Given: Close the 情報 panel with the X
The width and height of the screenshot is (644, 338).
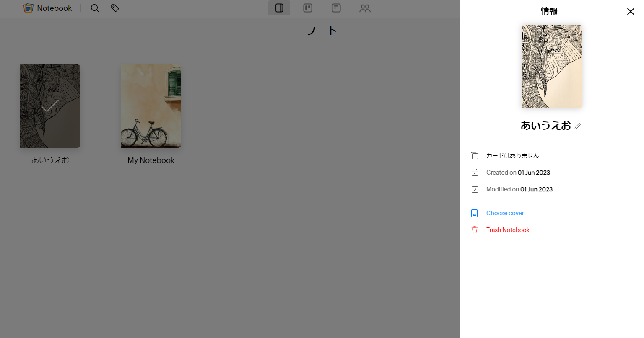Looking at the screenshot, I should pyautogui.click(x=631, y=12).
